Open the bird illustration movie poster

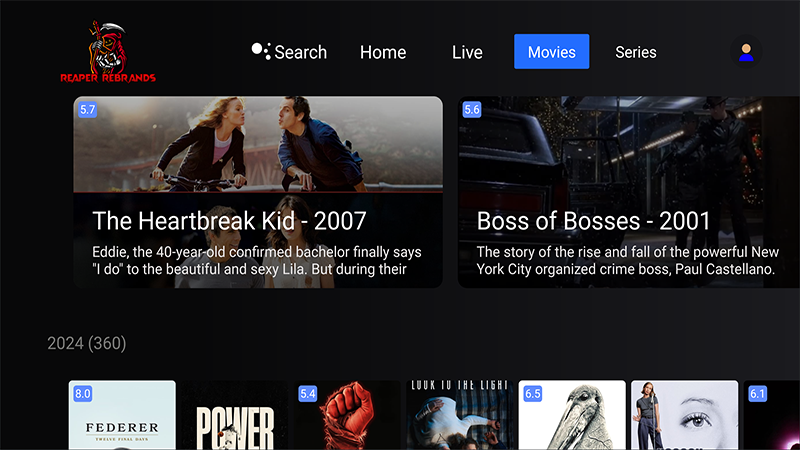click(572, 415)
